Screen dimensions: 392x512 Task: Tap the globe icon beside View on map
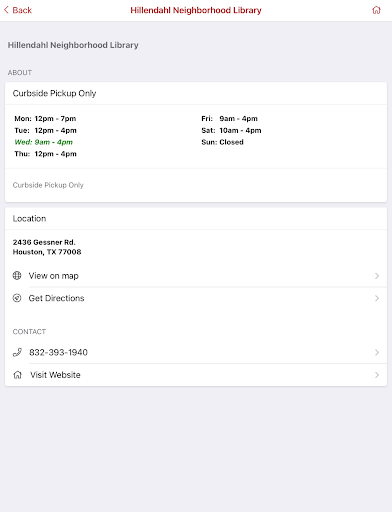(17, 276)
